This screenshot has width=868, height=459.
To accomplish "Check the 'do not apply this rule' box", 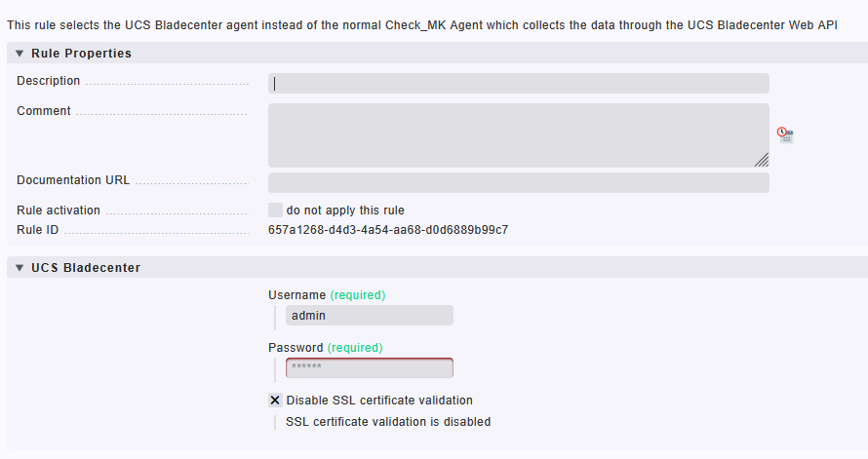I will coord(275,210).
